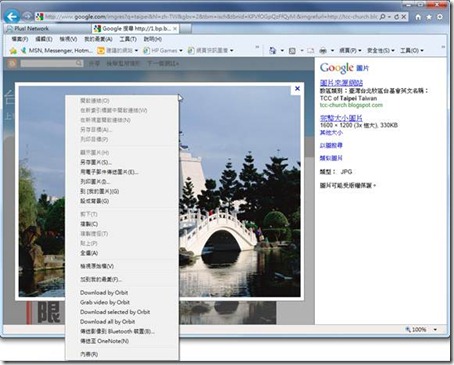
Task: Click the Favorites star icon
Action: point(429,17)
